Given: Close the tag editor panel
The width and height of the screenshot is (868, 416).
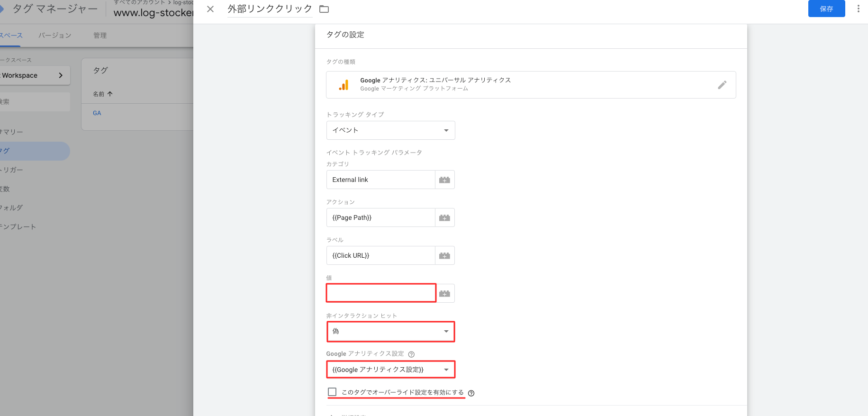Looking at the screenshot, I should pos(210,9).
